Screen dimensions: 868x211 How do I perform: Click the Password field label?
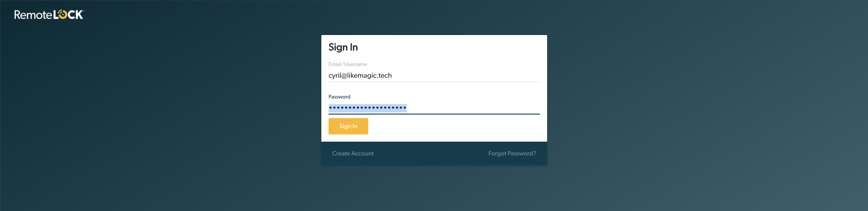339,97
